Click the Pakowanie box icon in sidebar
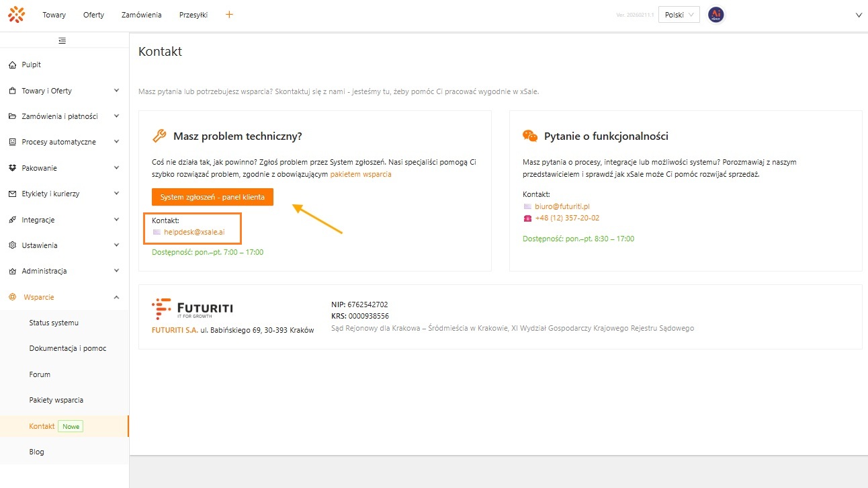The width and height of the screenshot is (868, 488). pos(11,167)
